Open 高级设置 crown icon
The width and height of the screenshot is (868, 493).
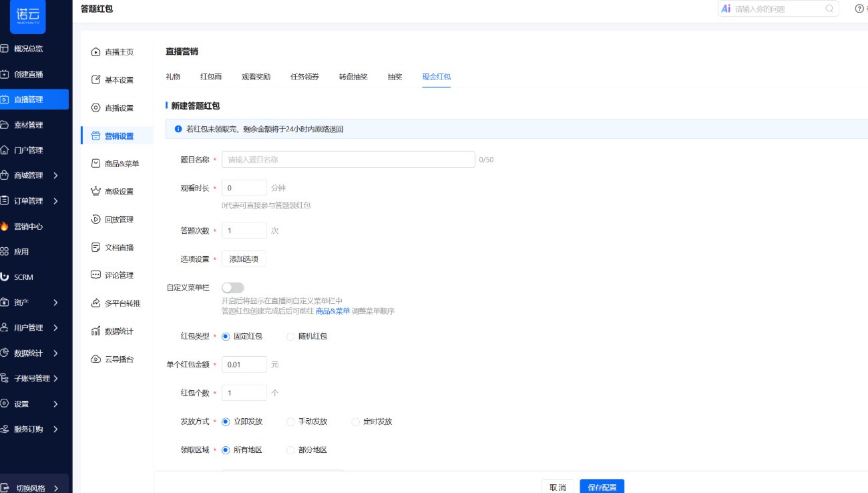tap(95, 192)
